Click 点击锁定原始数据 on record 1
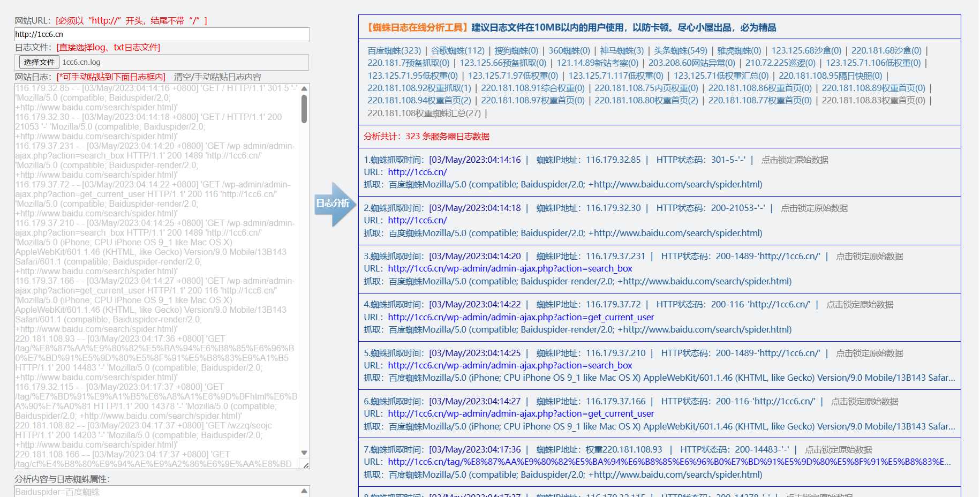 pyautogui.click(x=794, y=160)
